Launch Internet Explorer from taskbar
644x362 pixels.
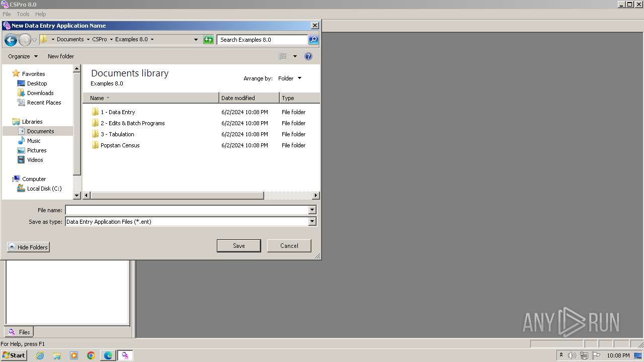click(x=40, y=355)
